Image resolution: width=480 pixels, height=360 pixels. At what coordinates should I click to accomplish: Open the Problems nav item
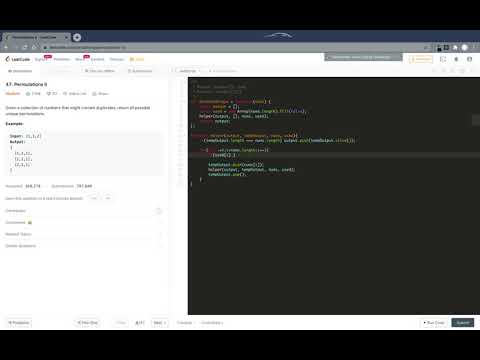click(62, 59)
